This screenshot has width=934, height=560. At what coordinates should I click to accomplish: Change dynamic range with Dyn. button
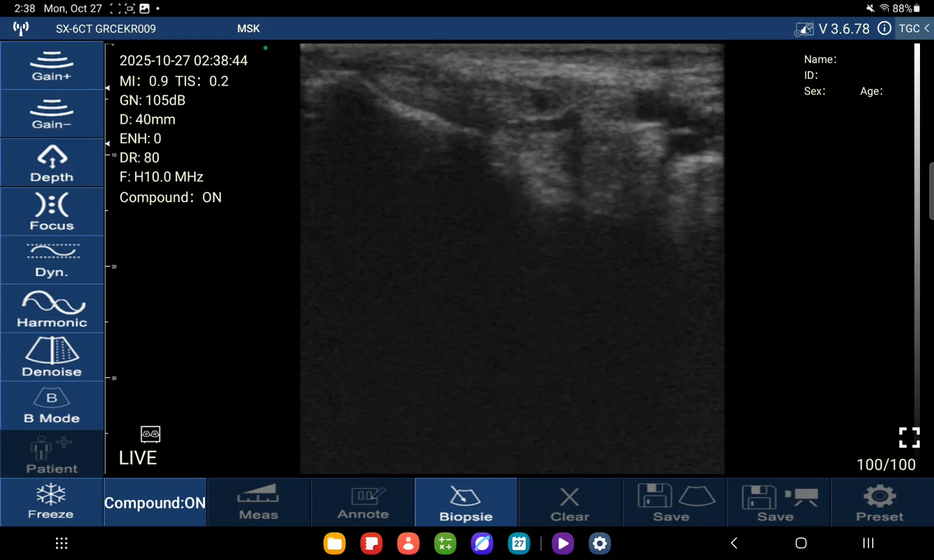coord(52,260)
